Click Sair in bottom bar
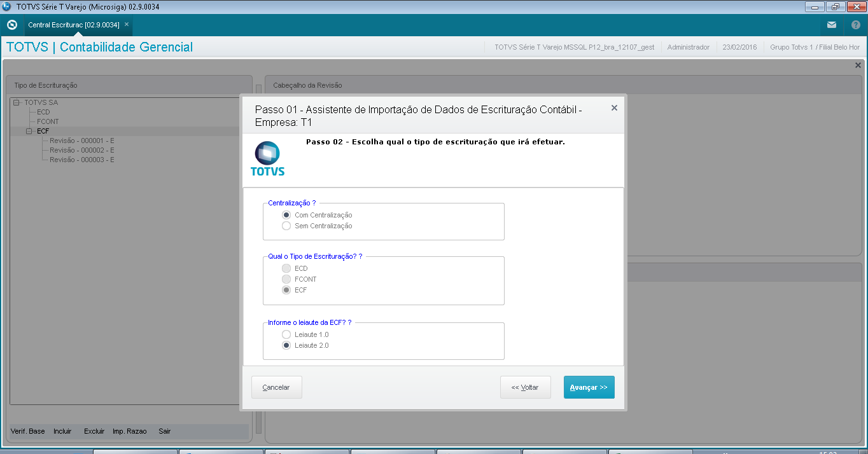This screenshot has width=868, height=454. (x=165, y=431)
